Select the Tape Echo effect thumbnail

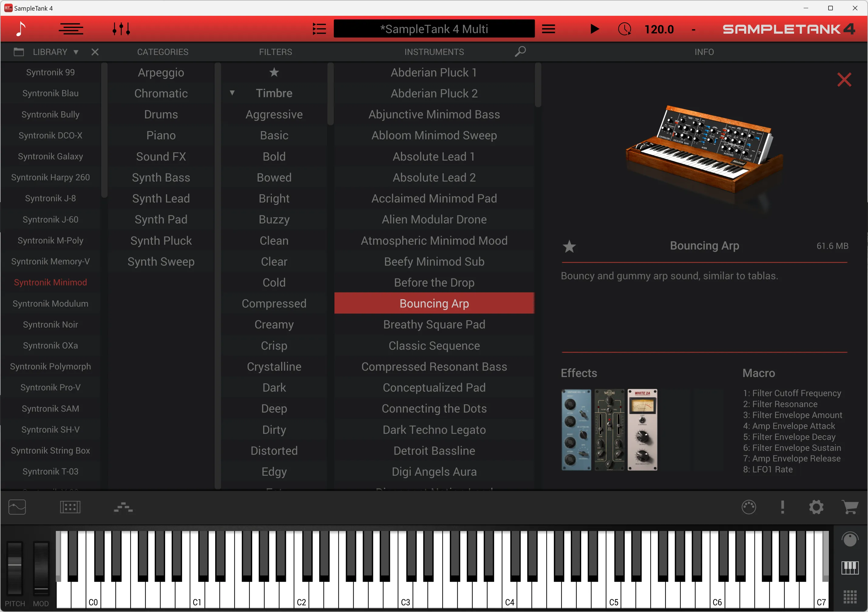coord(609,430)
